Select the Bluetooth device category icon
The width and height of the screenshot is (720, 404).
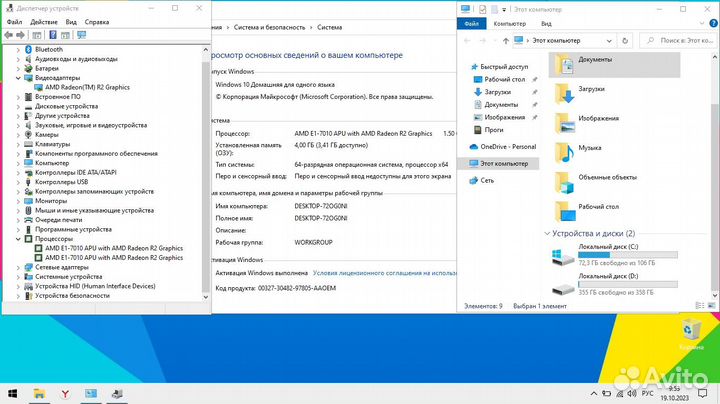coord(28,49)
